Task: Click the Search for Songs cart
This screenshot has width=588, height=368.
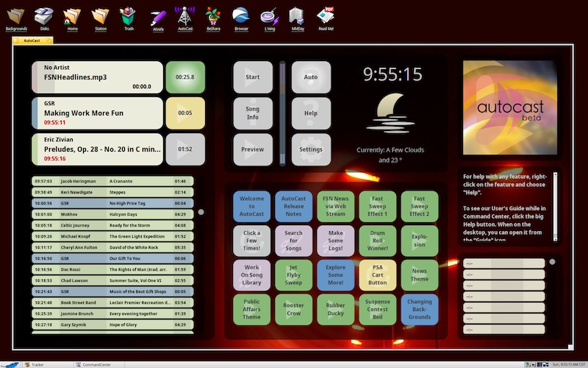Action: click(293, 241)
